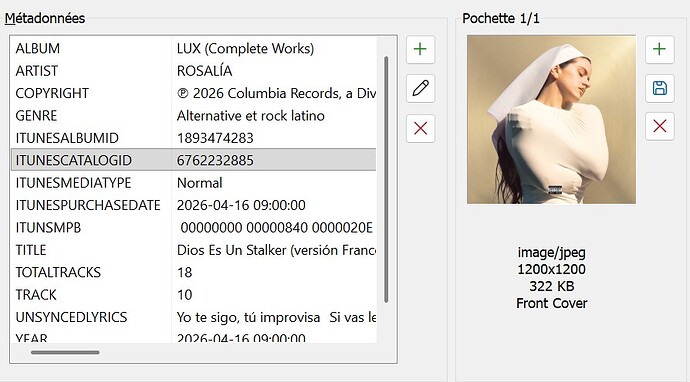Click the album ID value 1893474283
This screenshot has height=382, width=690.
pos(215,138)
